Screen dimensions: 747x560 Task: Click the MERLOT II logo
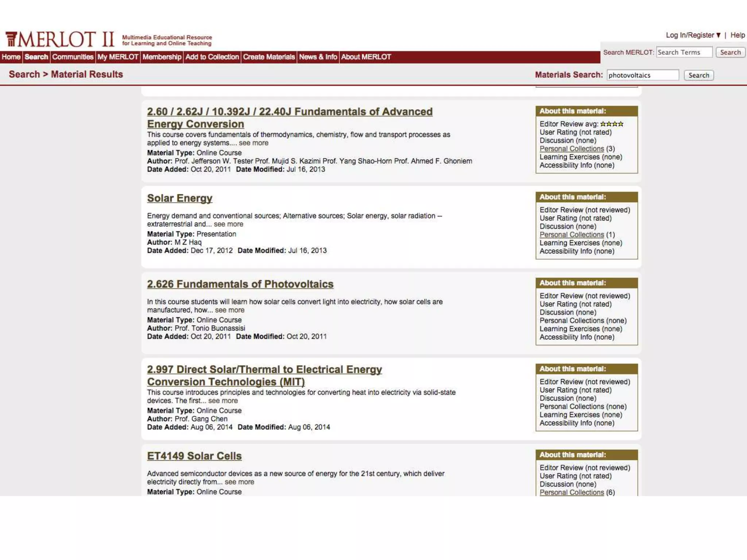[x=60, y=39]
